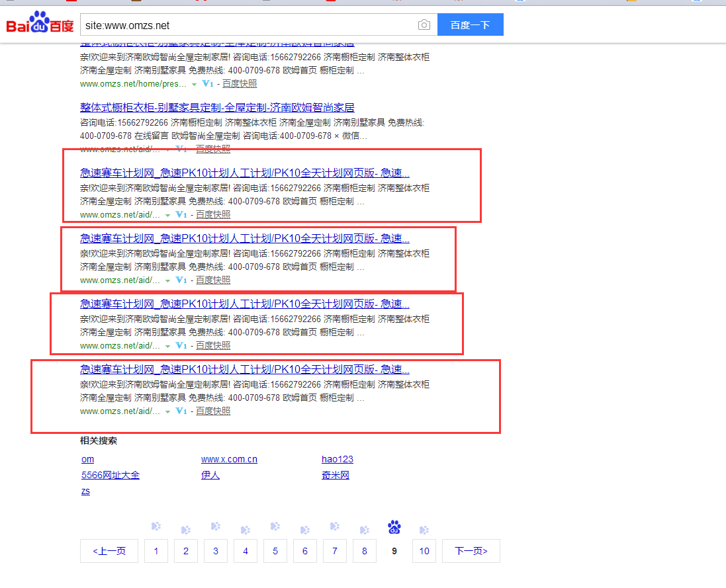
Task: Click the paw icon above page 6
Action: pyautogui.click(x=304, y=530)
